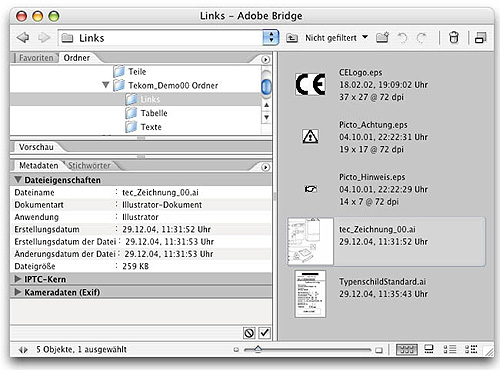Click the Dateiname value tec_Zeichnung_00.ai
The width and height of the screenshot is (500, 370).
pos(160,192)
